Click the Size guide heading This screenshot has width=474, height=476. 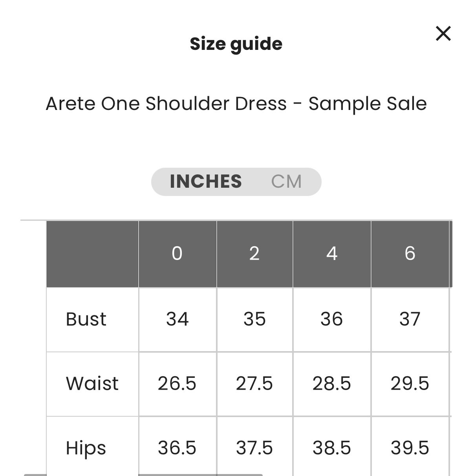[x=236, y=44]
